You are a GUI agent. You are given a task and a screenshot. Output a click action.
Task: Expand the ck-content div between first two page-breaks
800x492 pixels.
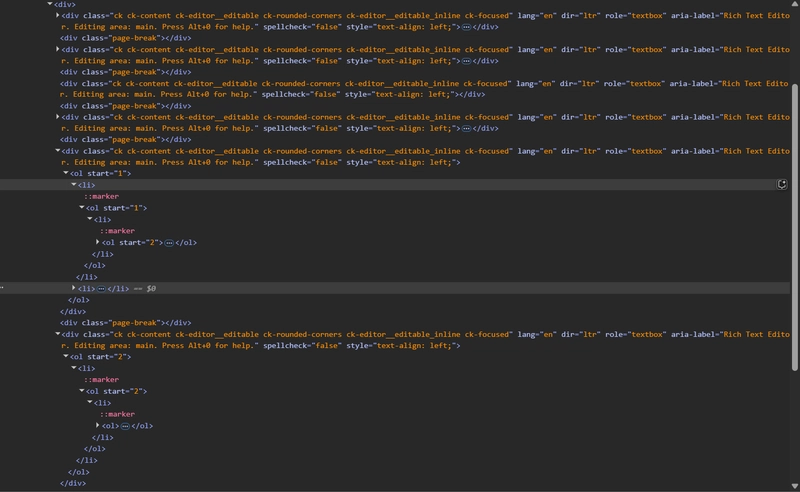[x=58, y=50]
